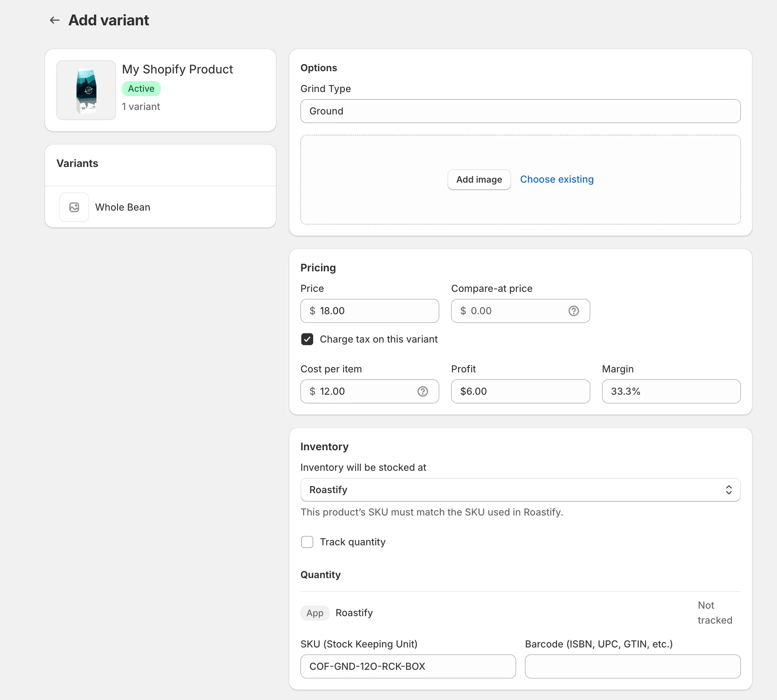Click the Roastify dropdown chevron arrows

[x=729, y=490]
